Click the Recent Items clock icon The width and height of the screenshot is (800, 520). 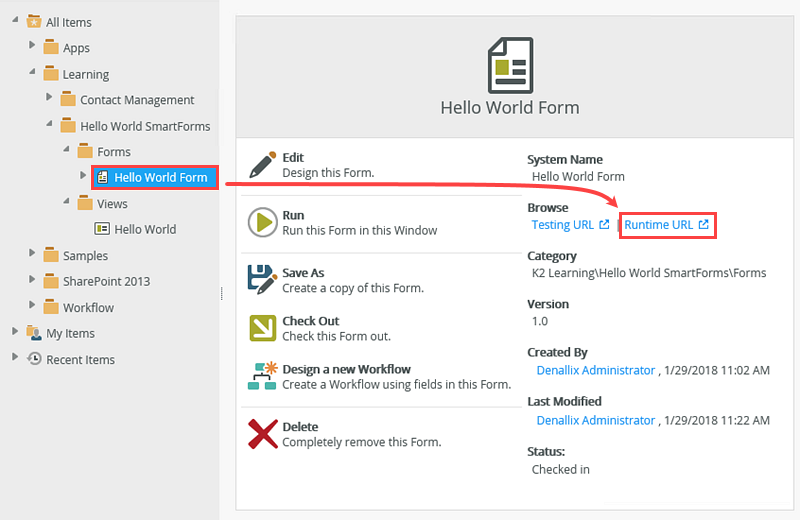click(34, 360)
